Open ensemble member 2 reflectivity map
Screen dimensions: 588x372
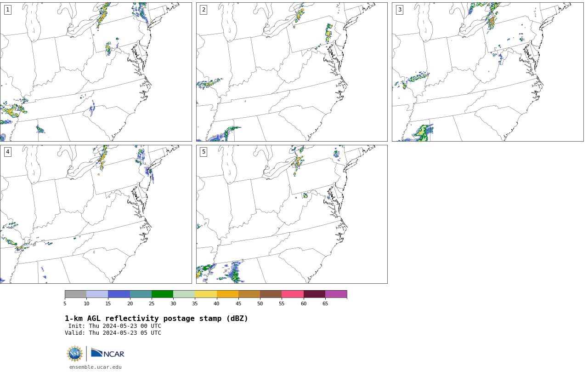(x=292, y=72)
